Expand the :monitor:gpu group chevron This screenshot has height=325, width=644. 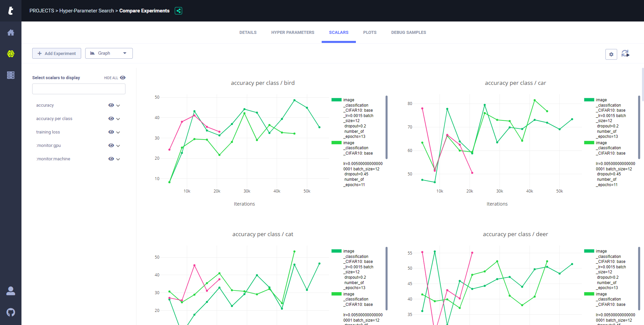(x=118, y=146)
